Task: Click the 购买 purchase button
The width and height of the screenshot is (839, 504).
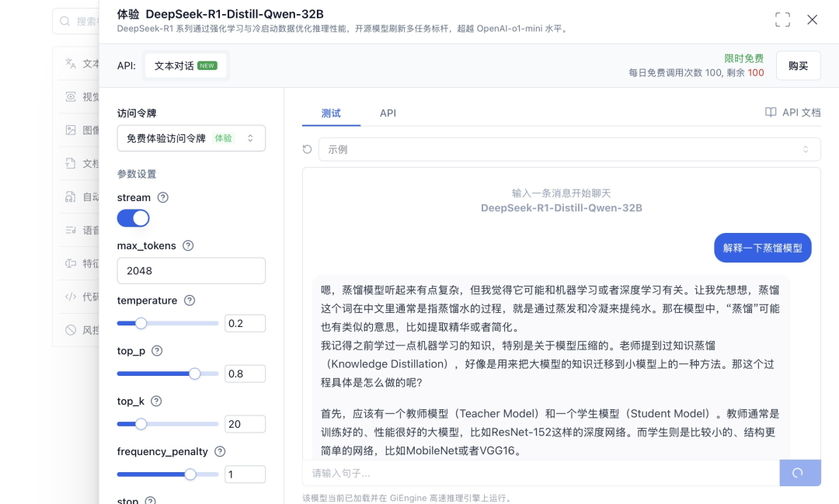Action: coord(799,66)
